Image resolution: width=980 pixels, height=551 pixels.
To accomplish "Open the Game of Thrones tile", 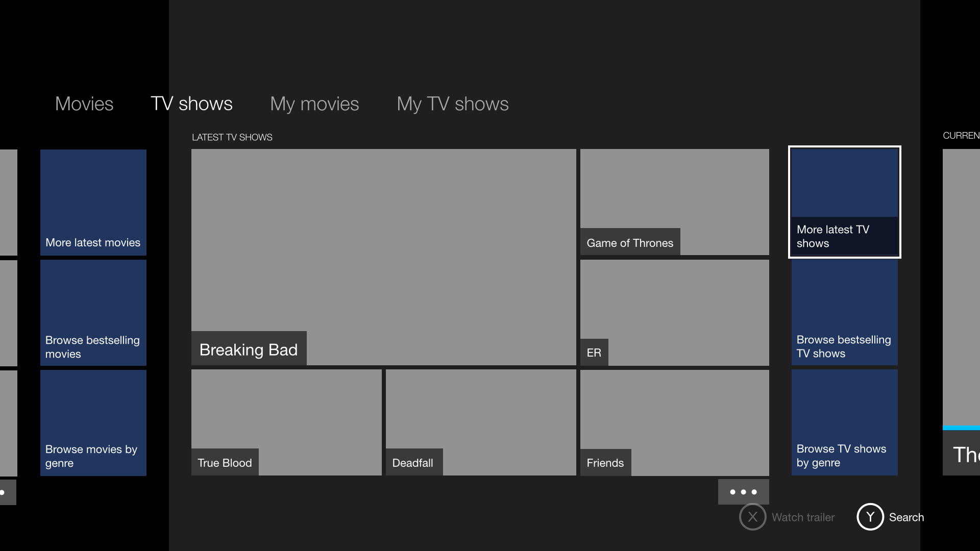I will pyautogui.click(x=675, y=202).
